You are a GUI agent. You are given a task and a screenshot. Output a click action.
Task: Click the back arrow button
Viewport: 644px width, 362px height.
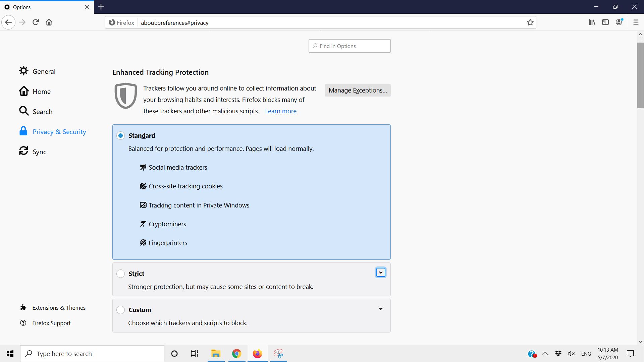tap(8, 22)
